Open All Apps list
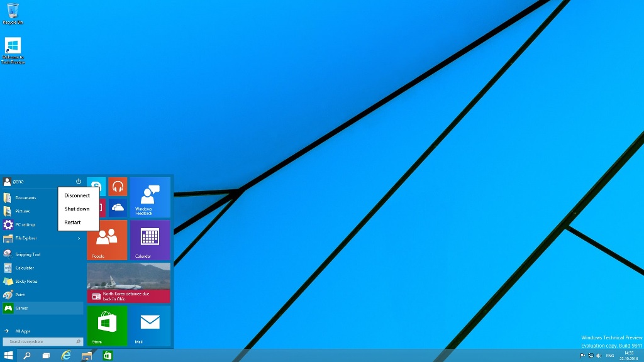The image size is (644, 362). 23,331
